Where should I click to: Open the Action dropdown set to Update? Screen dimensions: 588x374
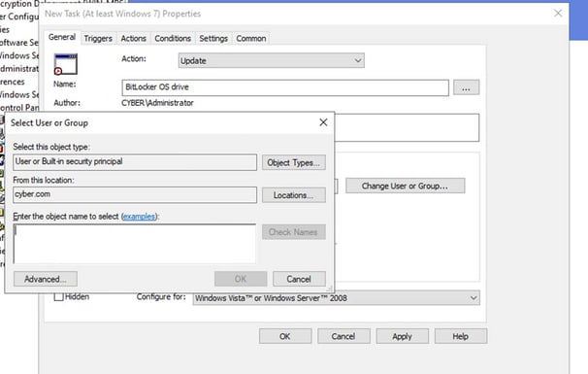point(271,60)
